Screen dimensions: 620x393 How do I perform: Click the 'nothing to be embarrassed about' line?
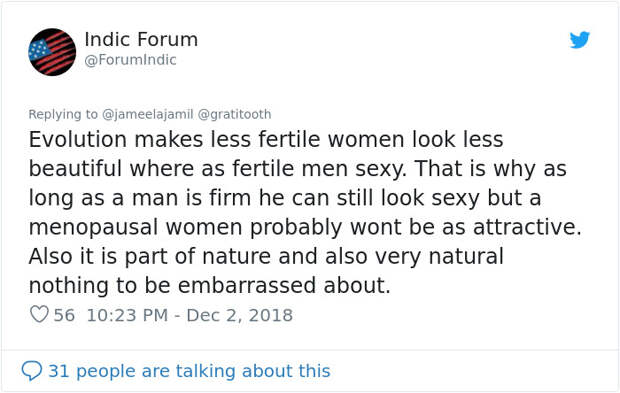coord(210,285)
